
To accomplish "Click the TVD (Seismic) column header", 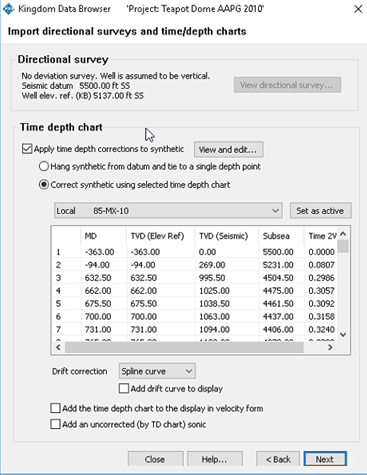I will click(227, 236).
